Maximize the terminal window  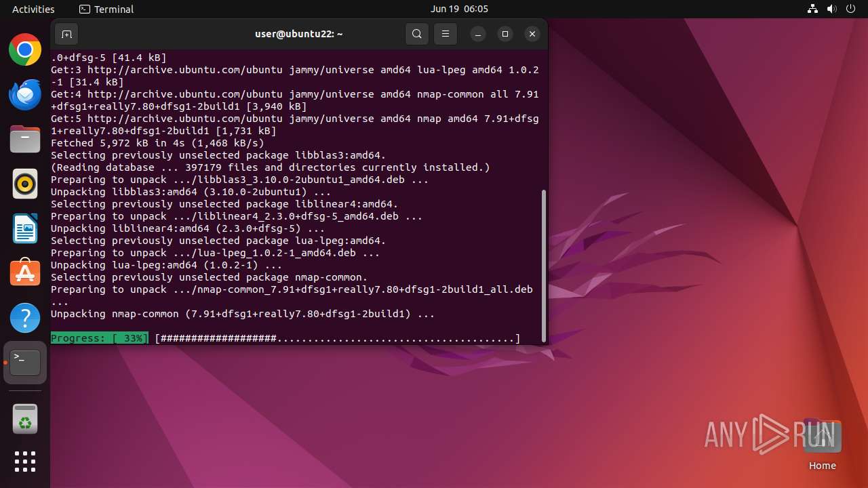pos(505,34)
